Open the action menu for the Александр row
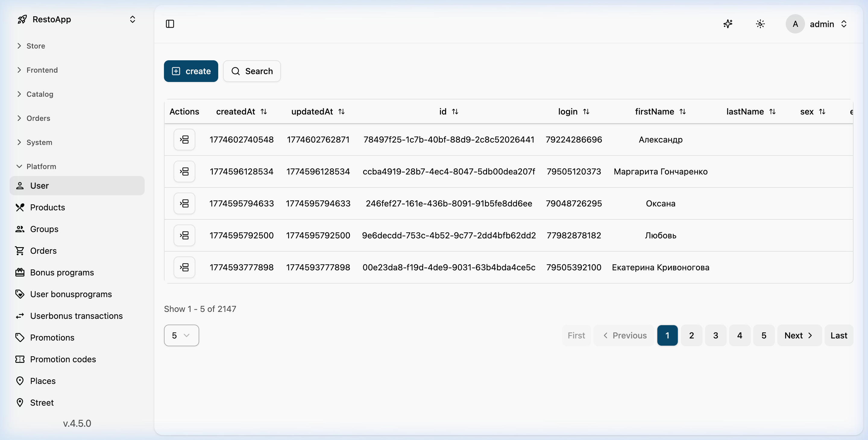Screen dimensions: 868x440 pyautogui.click(x=184, y=140)
